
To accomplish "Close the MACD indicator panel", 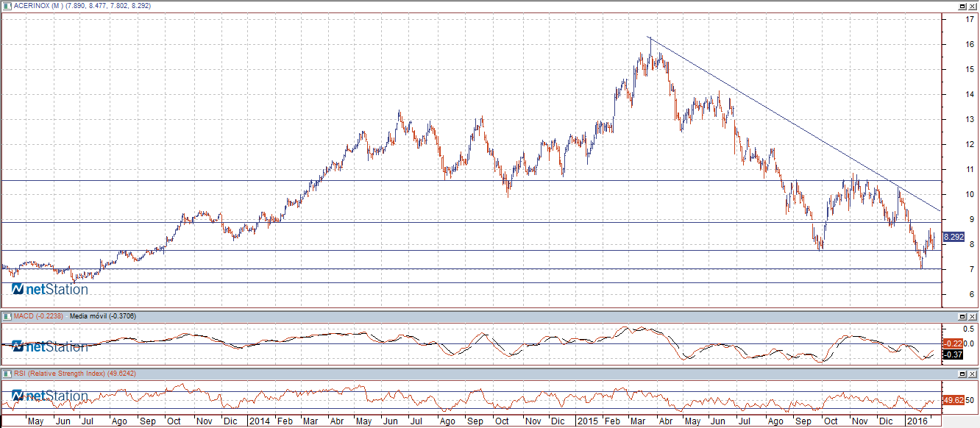I will (972, 315).
